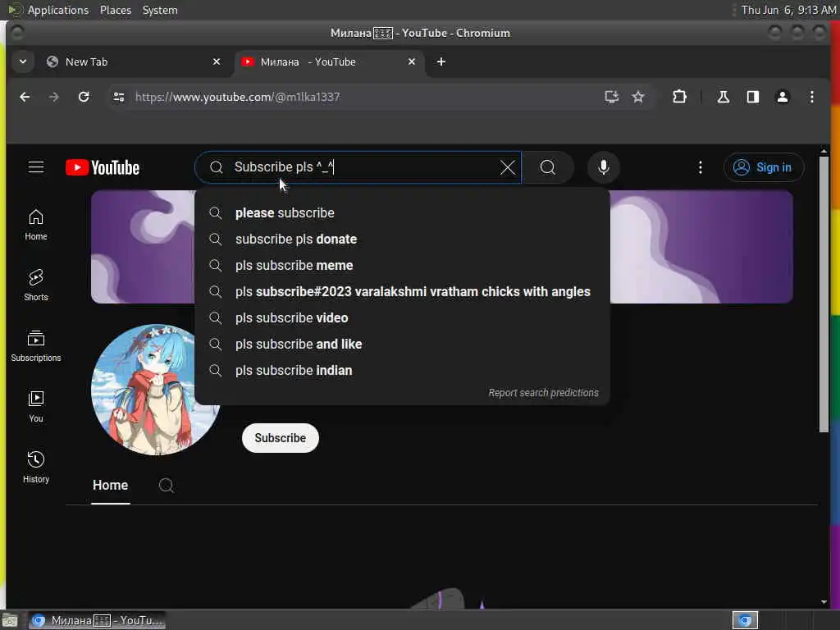The image size is (840, 630).
Task: Go forward with the browser forward arrow
Action: [x=53, y=97]
